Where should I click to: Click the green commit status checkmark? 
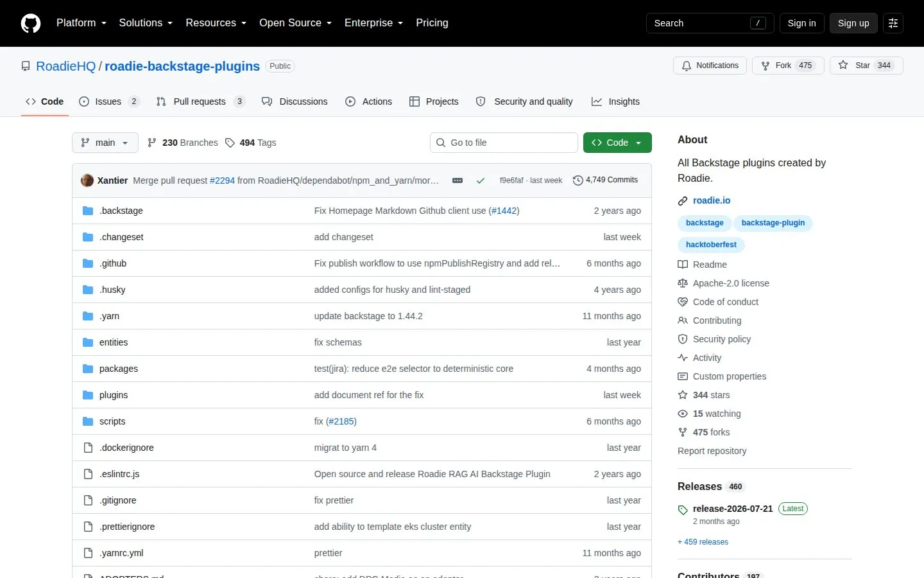(480, 180)
